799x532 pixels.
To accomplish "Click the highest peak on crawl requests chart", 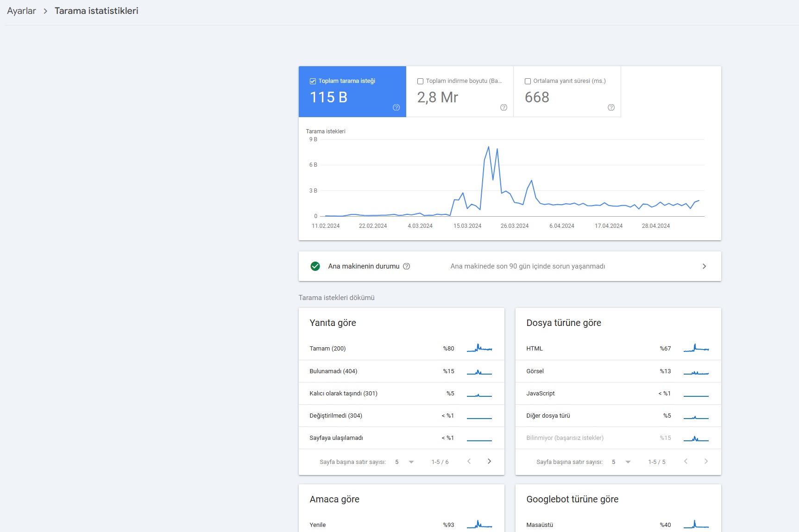I will [488, 147].
